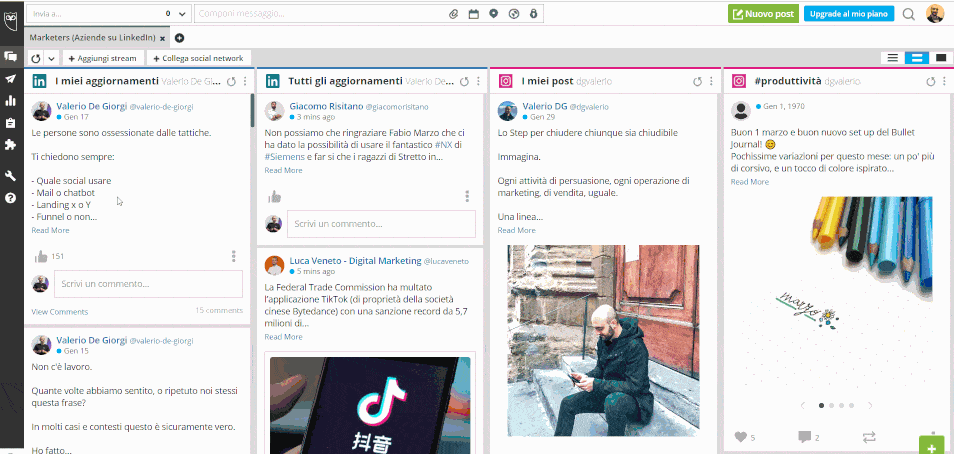Refresh the I miei aggiornamenti stream
Screen dimensions: 954x454
pyautogui.click(x=231, y=82)
